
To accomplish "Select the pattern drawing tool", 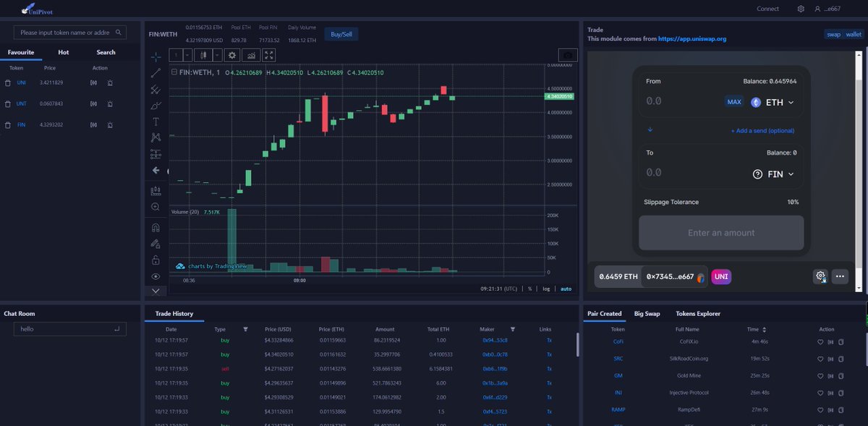I will (x=156, y=137).
